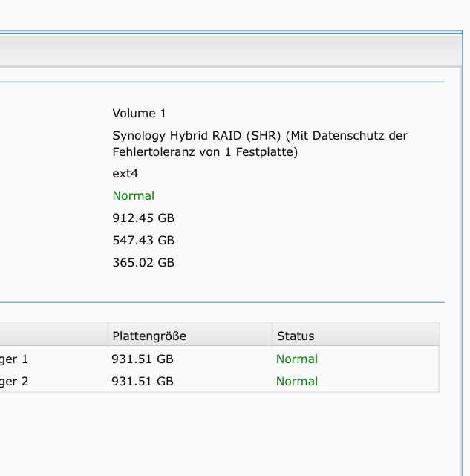The image size is (470, 476).
Task: Click the green Normal volume status
Action: (x=134, y=196)
